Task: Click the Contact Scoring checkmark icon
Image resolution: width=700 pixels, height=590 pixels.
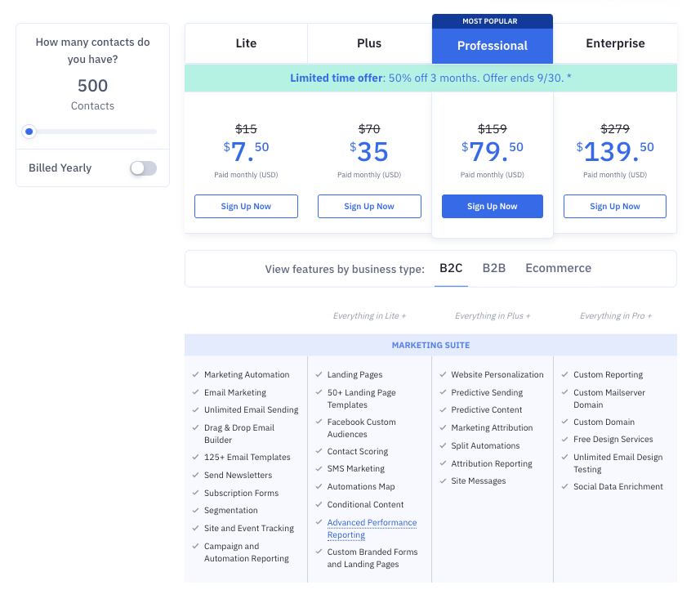Action: [319, 451]
